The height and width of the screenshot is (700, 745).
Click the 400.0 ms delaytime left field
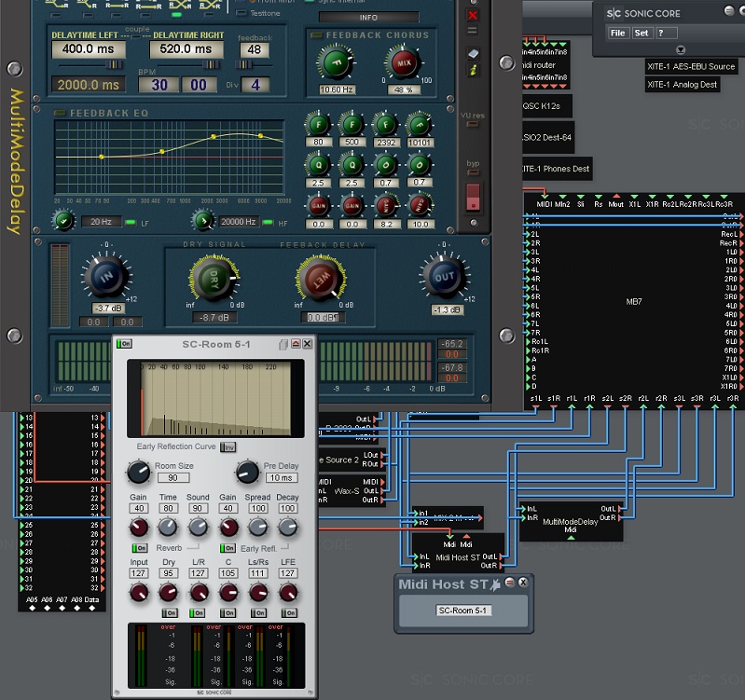(89, 48)
